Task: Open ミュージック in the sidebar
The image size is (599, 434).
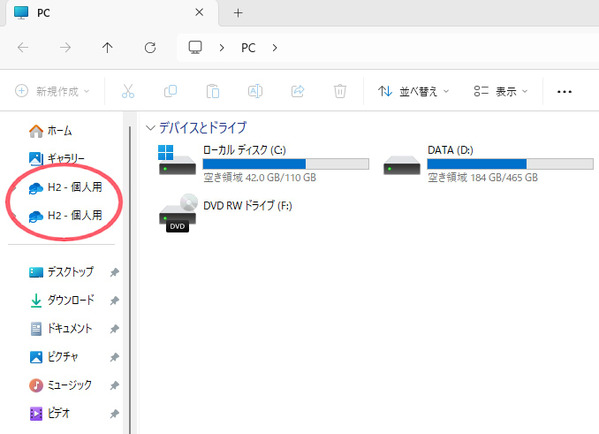Action: [60, 385]
